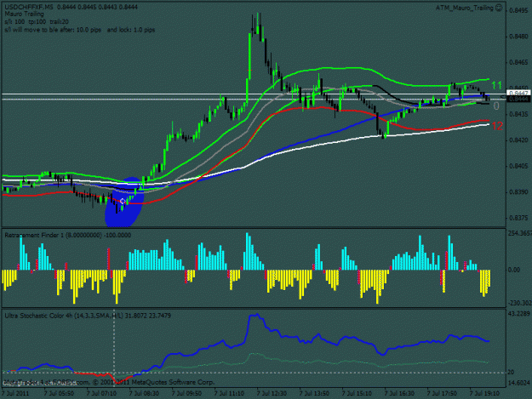
Task: Click the black 0.8444 current price tag
Action: click(x=518, y=99)
